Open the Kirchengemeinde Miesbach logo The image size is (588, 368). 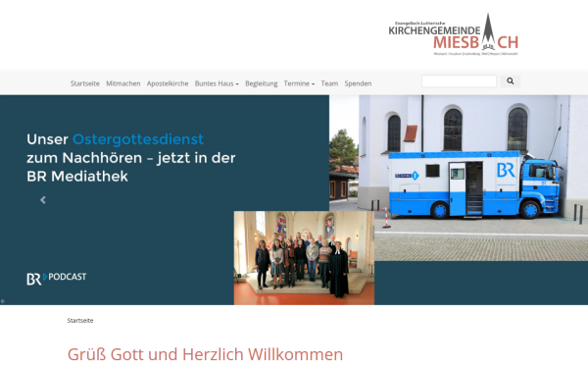453,35
